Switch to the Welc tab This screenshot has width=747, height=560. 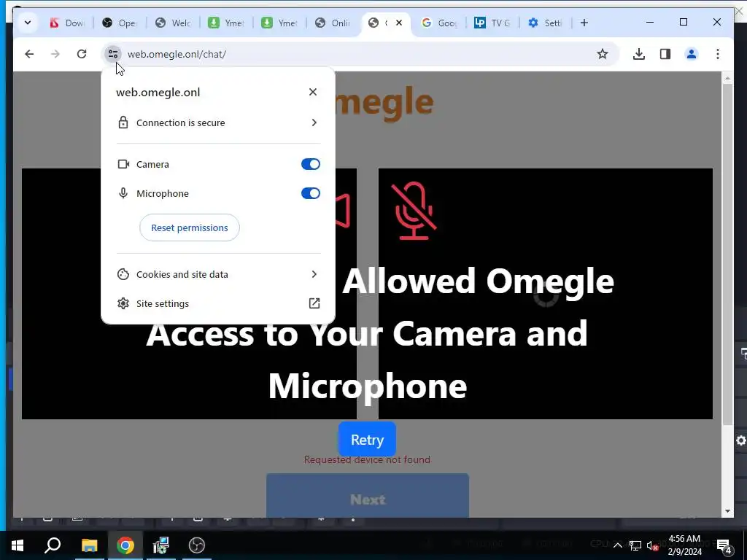coord(173,23)
